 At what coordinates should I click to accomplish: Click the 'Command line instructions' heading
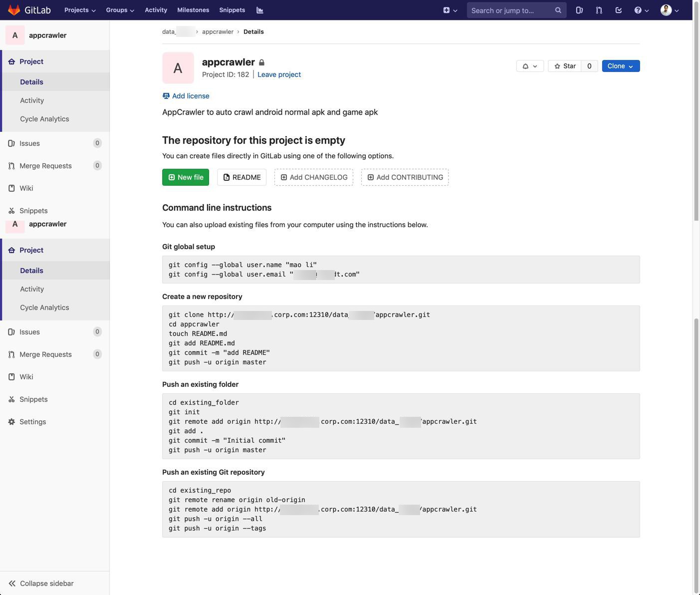(217, 208)
